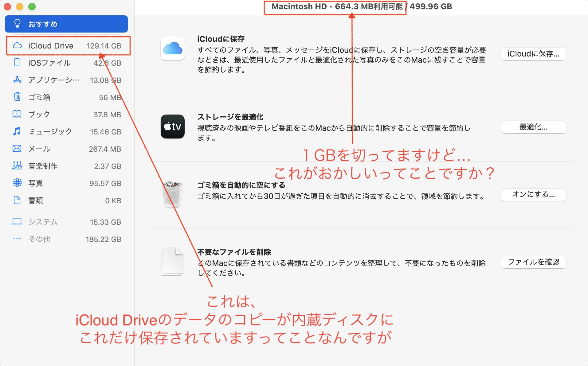Viewport: 588px width, 366px height.
Task: Click the ゴミ箱 trash icon in sidebar
Action: (17, 97)
